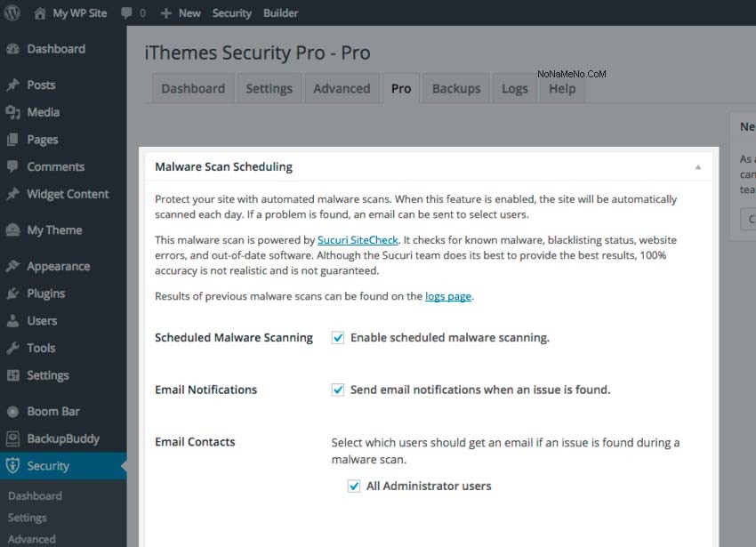This screenshot has width=756, height=547.
Task: Open the Builder menu in admin bar
Action: (x=280, y=13)
